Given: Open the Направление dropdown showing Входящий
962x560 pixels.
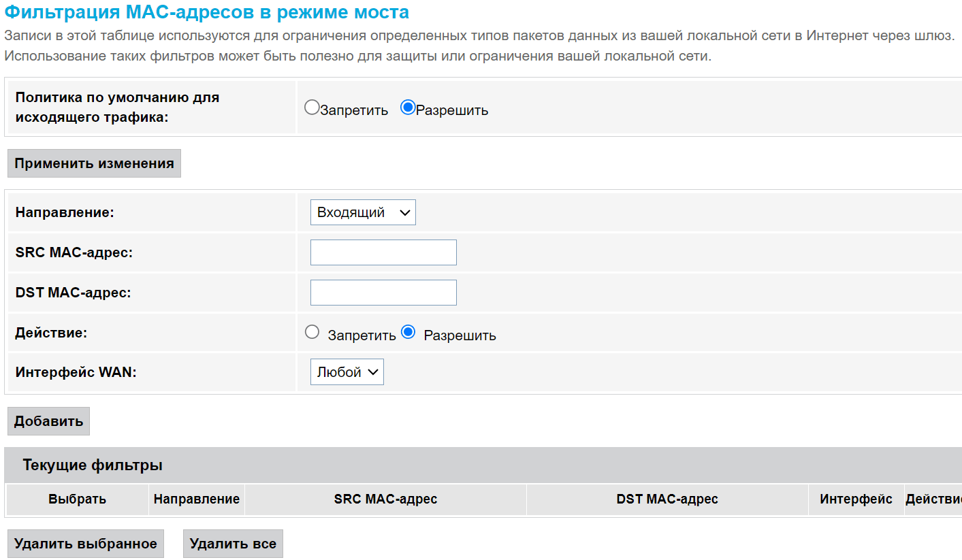Looking at the screenshot, I should 363,212.
